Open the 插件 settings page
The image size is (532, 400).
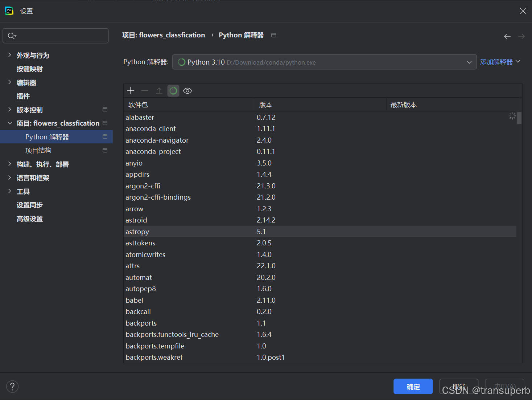(x=23, y=96)
